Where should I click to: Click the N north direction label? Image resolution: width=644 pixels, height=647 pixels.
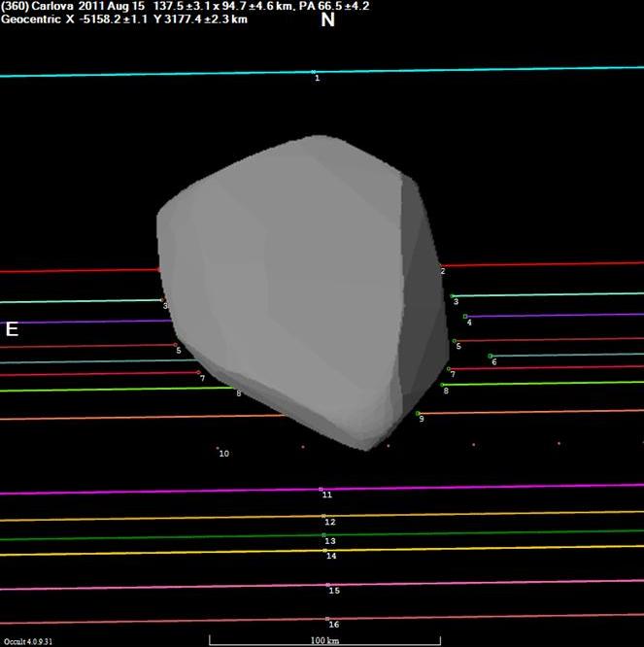[327, 19]
